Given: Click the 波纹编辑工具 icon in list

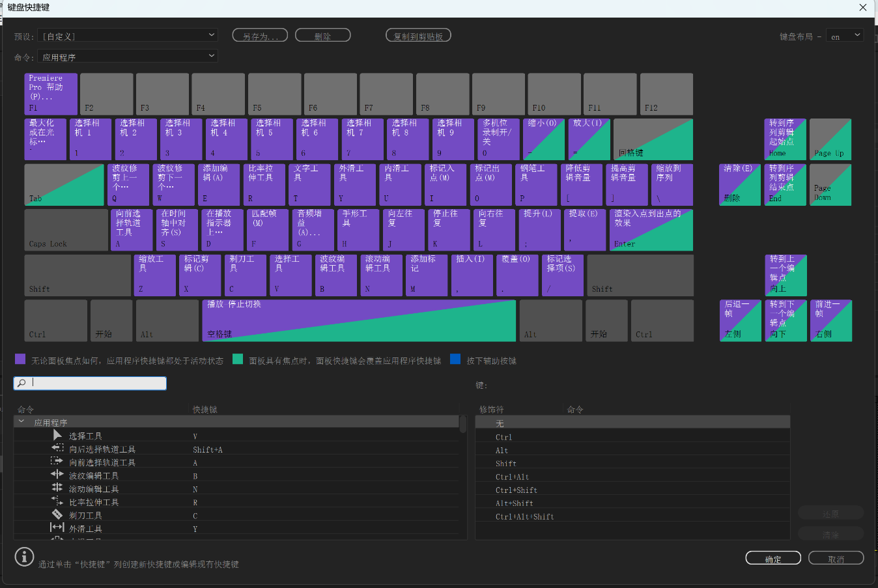Looking at the screenshot, I should click(x=57, y=475).
